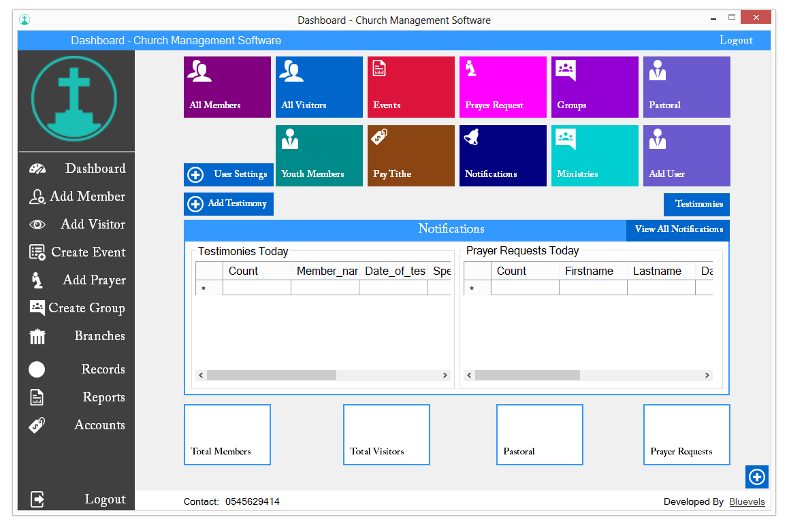Open the Prayer Request tile
Viewport: 789px width, 532px height.
502,87
